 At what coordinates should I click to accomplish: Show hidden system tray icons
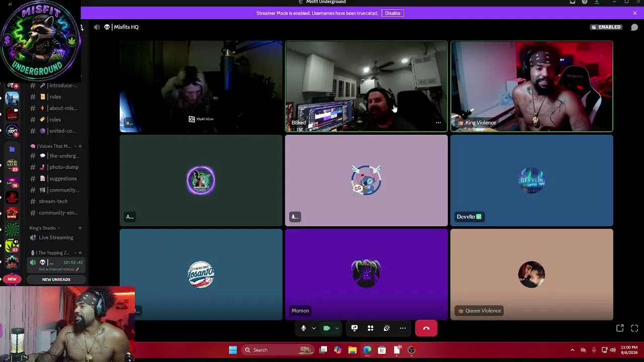tap(572, 350)
